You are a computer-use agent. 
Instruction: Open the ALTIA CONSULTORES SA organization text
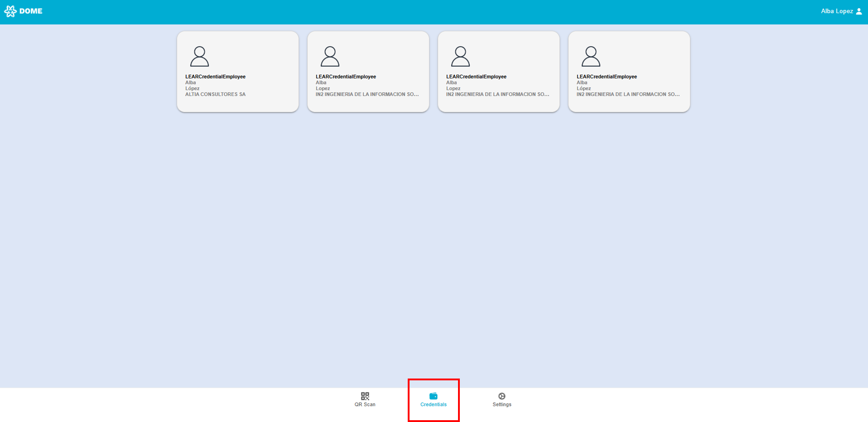point(215,94)
